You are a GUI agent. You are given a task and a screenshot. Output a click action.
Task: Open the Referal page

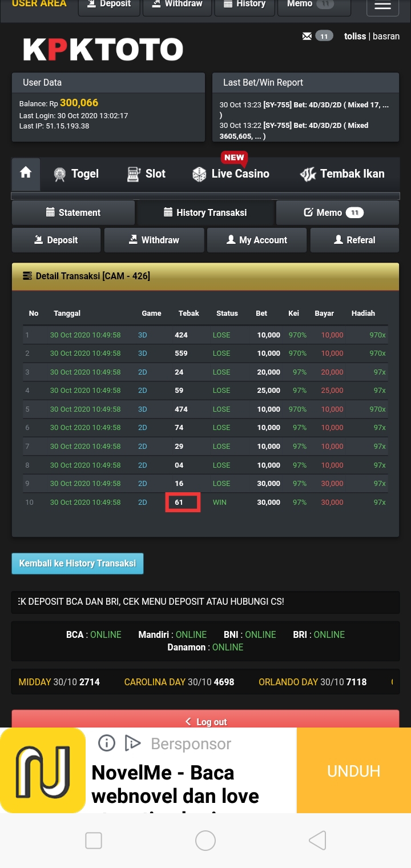point(354,240)
